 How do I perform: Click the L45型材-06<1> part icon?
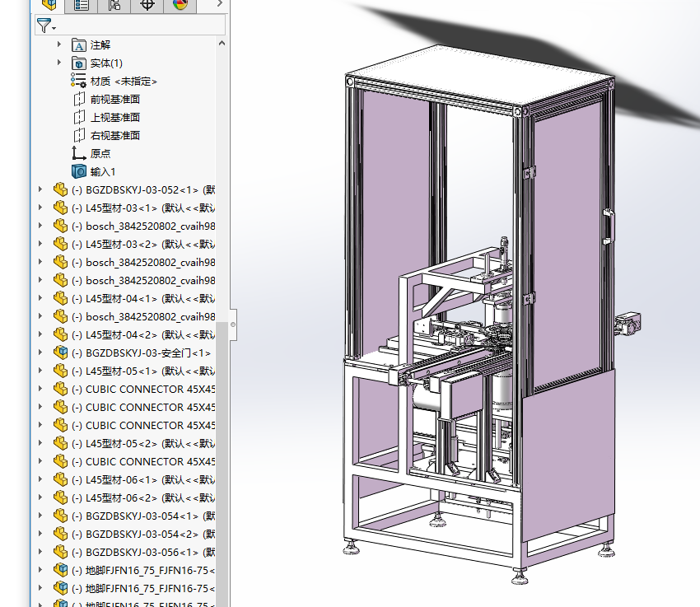coord(60,479)
